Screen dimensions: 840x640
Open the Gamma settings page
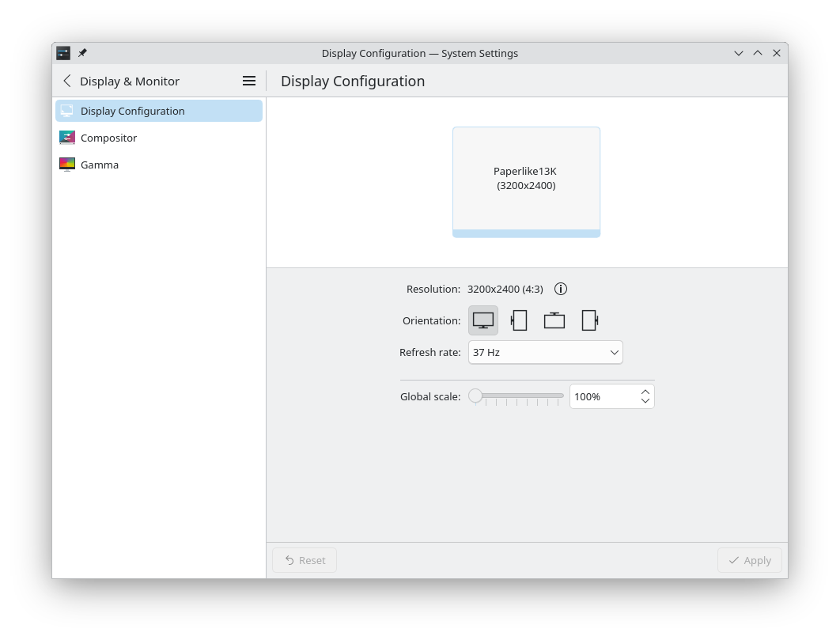(x=159, y=165)
